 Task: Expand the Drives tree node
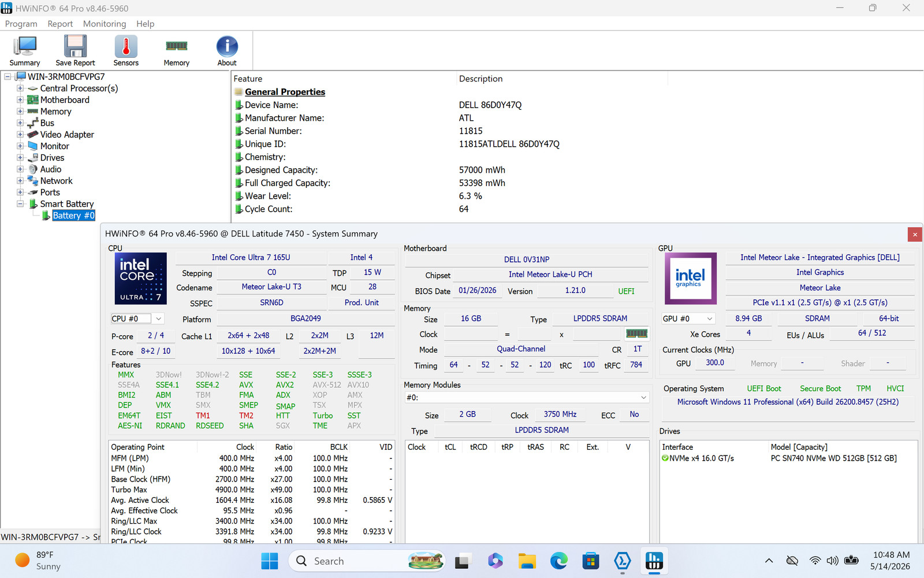point(20,158)
